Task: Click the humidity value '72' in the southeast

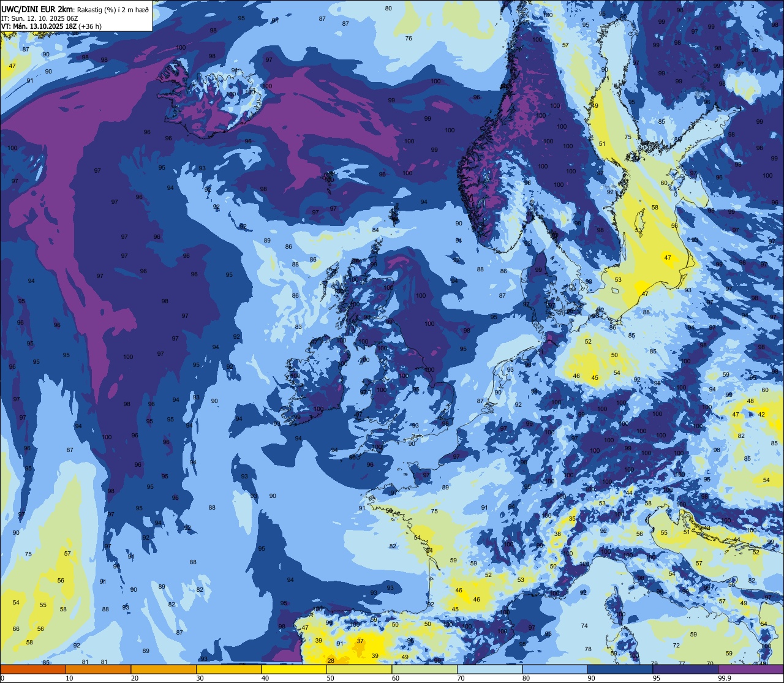Action: (x=676, y=646)
